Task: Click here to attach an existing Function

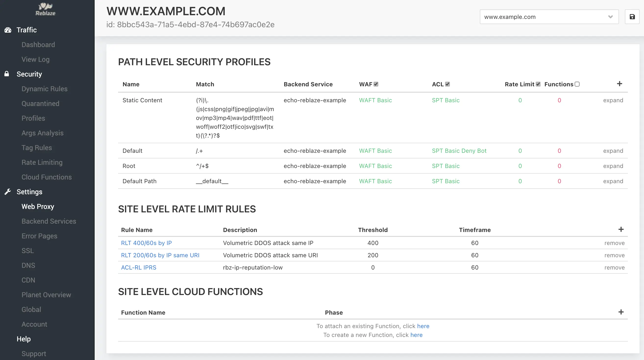Action: point(423,326)
